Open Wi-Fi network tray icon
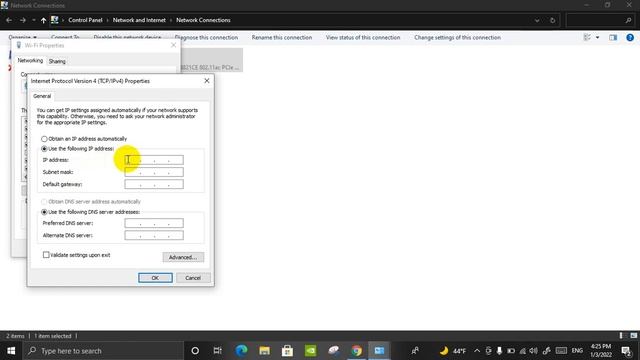Image resolution: width=640 pixels, height=360 pixels. coord(522,351)
